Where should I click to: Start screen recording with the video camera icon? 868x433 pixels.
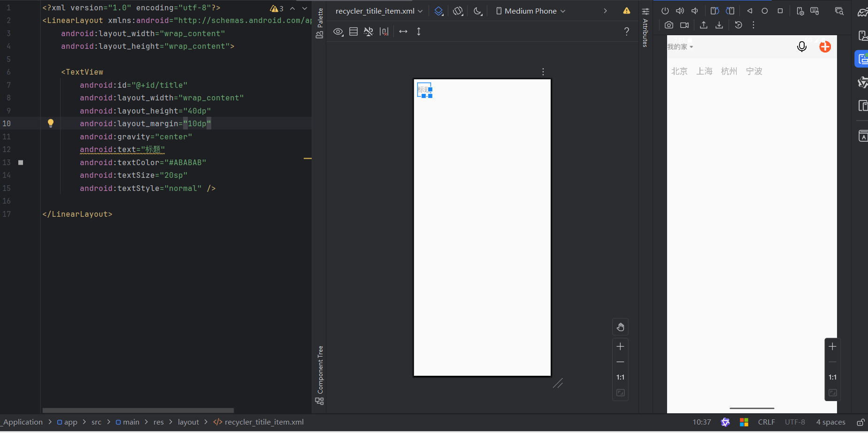684,25
